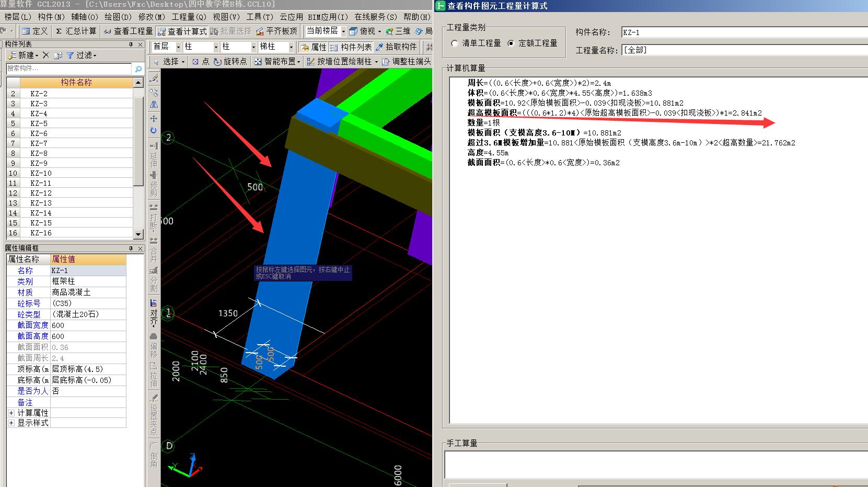Toggle the 属性 properties panel button
This screenshot has height=487, width=868.
pos(313,47)
